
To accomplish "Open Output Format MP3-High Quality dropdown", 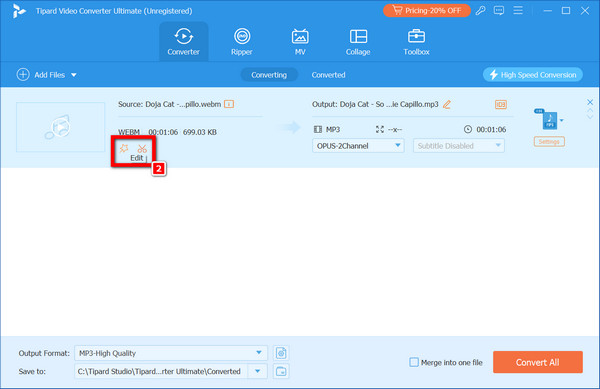I will (171, 353).
